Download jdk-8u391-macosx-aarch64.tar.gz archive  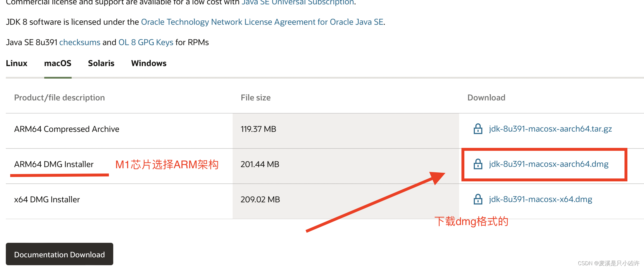(x=550, y=129)
